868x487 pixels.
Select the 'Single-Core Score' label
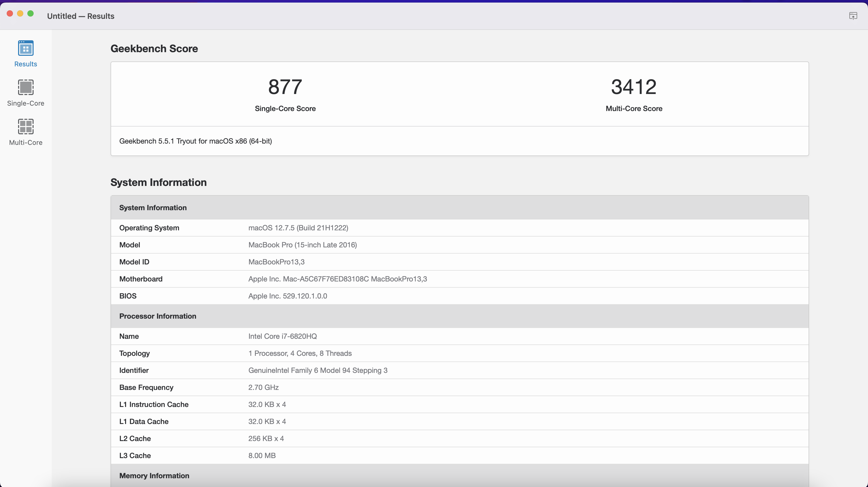[285, 108]
